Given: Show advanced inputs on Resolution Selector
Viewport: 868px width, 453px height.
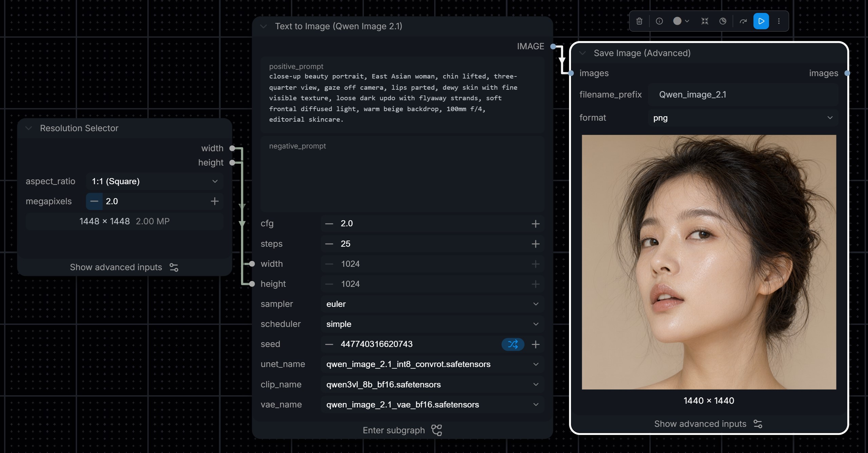Looking at the screenshot, I should pyautogui.click(x=124, y=267).
